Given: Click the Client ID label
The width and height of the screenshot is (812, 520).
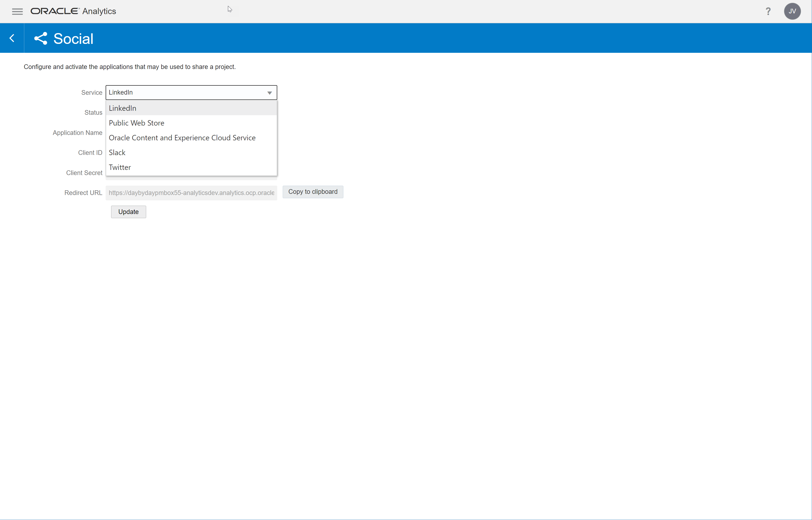Looking at the screenshot, I should click(90, 153).
